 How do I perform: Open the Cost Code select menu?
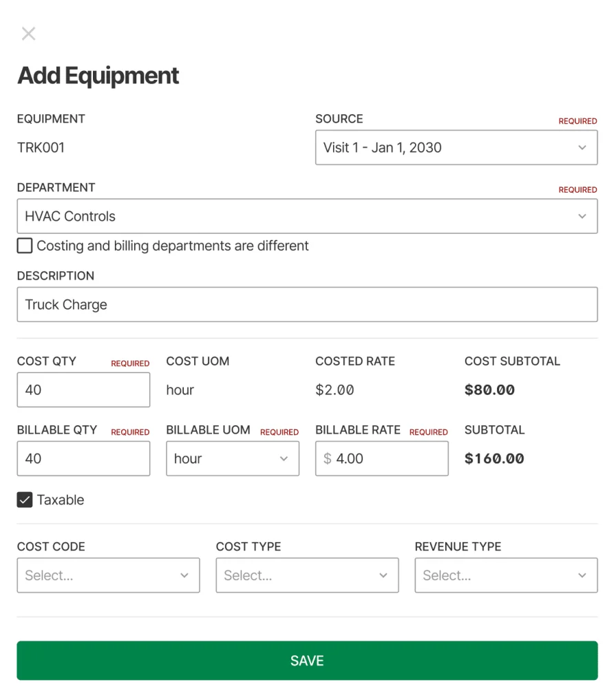click(x=108, y=575)
